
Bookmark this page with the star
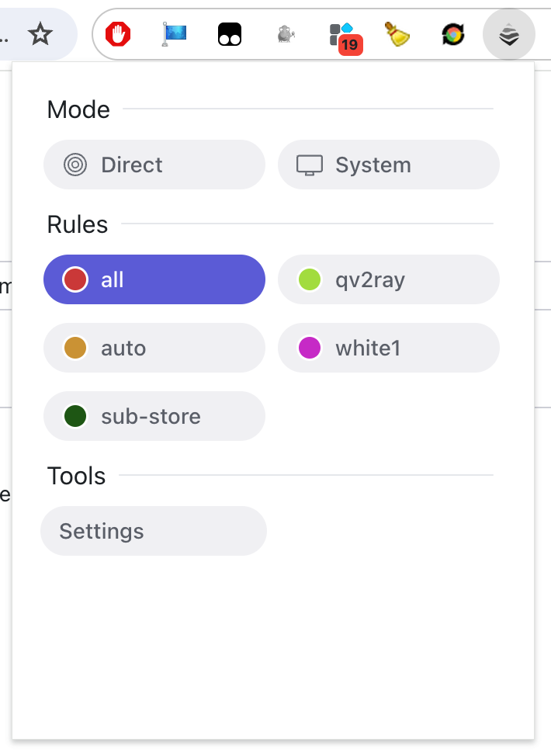[x=40, y=34]
